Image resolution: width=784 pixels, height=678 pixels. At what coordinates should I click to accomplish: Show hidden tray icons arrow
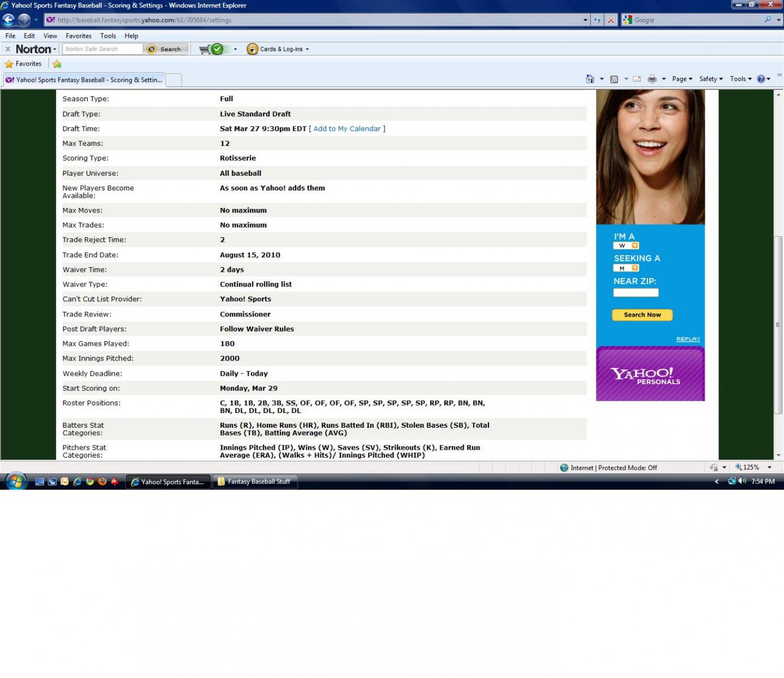(717, 481)
